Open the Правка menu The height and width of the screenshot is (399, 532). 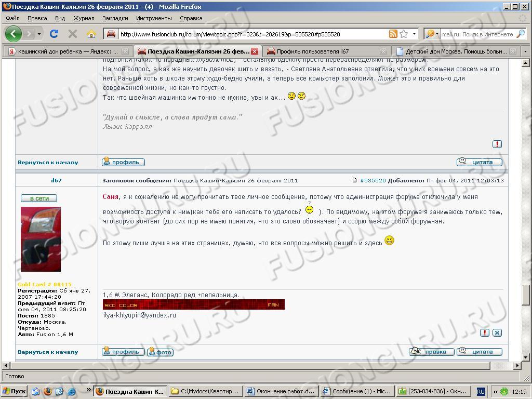[37, 18]
